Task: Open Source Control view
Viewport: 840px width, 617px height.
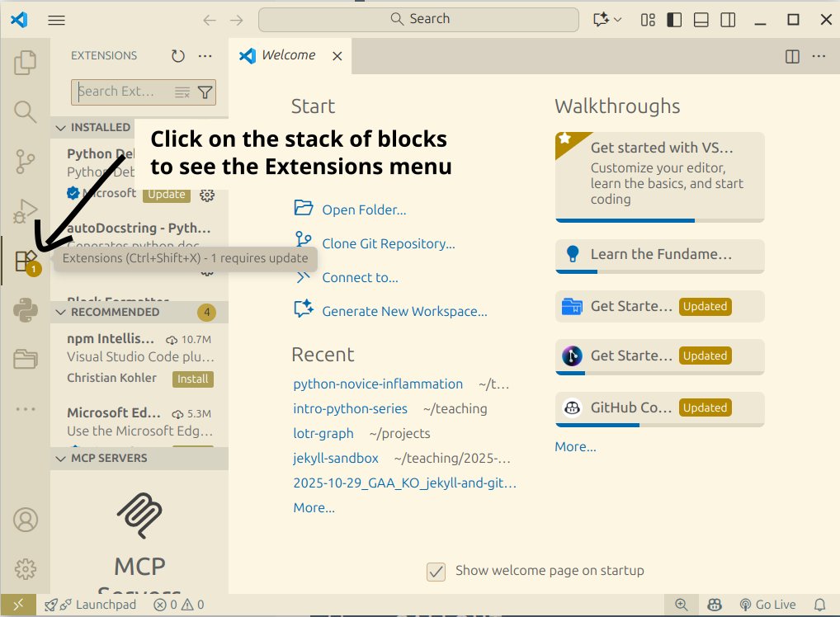Action: tap(26, 162)
